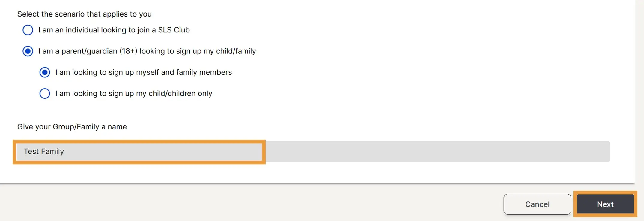Click the 'I am an individual' option label
This screenshot has height=221, width=644.
click(114, 30)
